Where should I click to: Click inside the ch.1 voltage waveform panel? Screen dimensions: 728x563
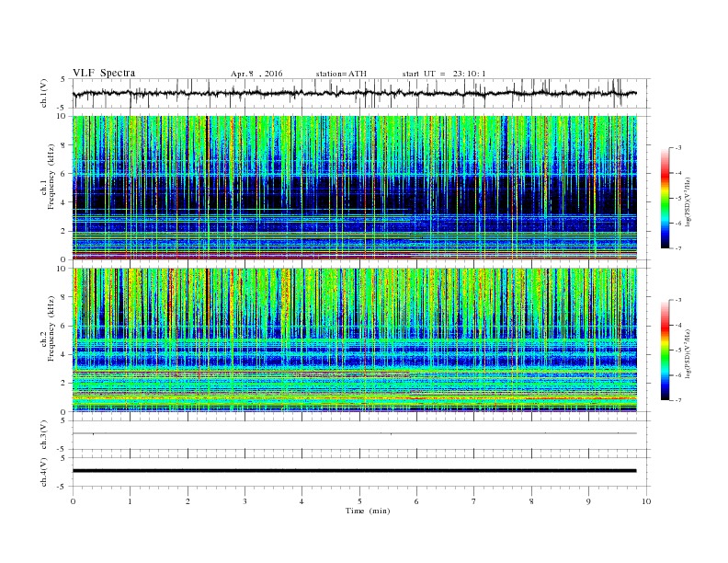(x=361, y=93)
